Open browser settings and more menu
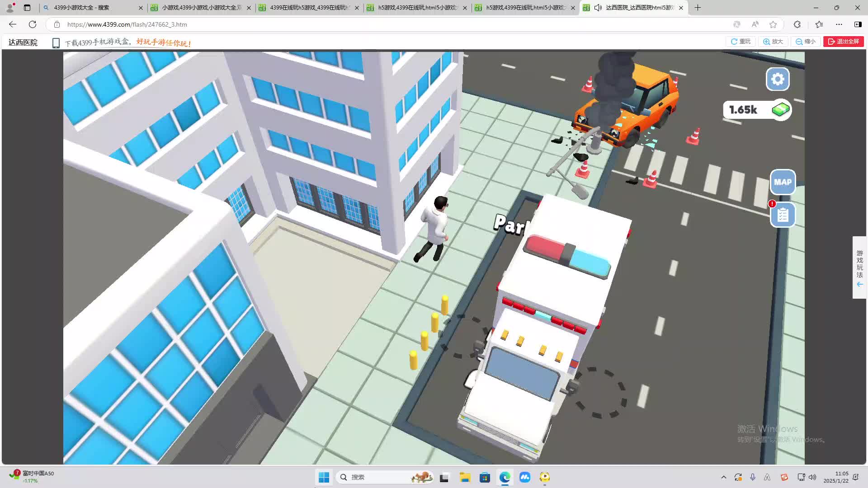This screenshot has height=488, width=868. pos(839,24)
